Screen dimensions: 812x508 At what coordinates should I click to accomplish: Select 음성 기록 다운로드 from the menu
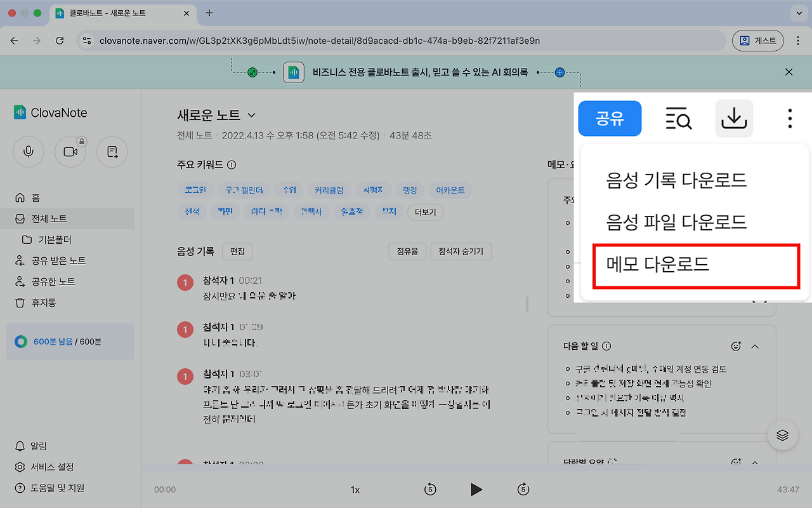(676, 180)
